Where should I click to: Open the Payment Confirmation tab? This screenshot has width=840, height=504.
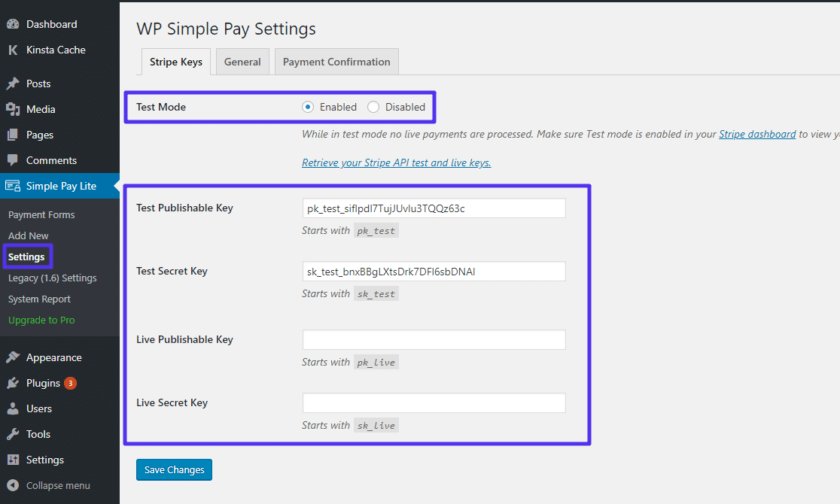pyautogui.click(x=336, y=62)
